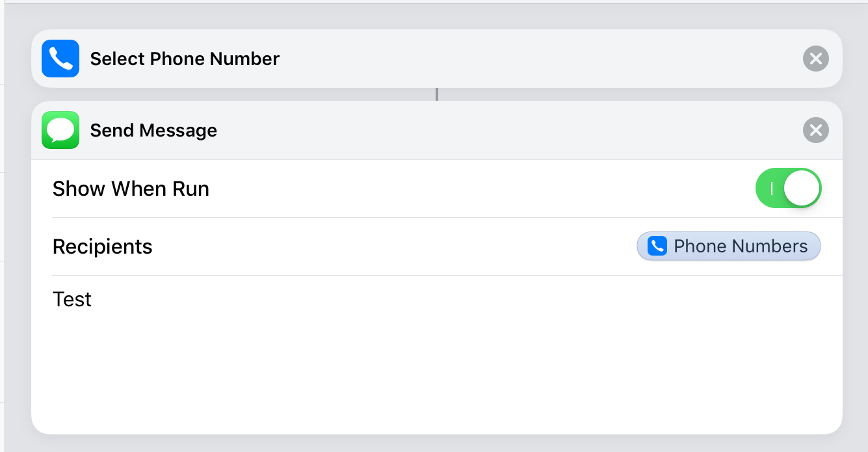
Task: Click the Recipients label
Action: 102,246
